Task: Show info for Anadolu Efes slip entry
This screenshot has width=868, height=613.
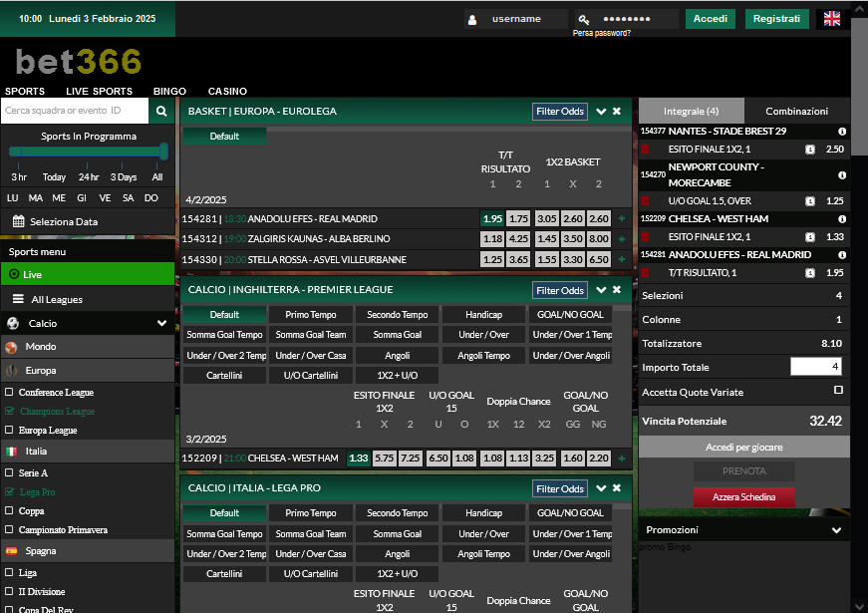Action: 842,255
